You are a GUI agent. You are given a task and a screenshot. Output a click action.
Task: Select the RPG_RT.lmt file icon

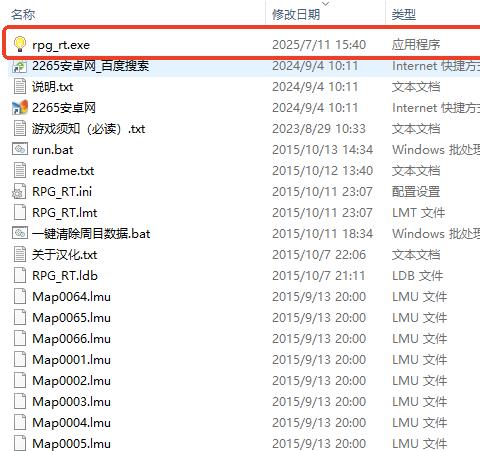point(20,212)
